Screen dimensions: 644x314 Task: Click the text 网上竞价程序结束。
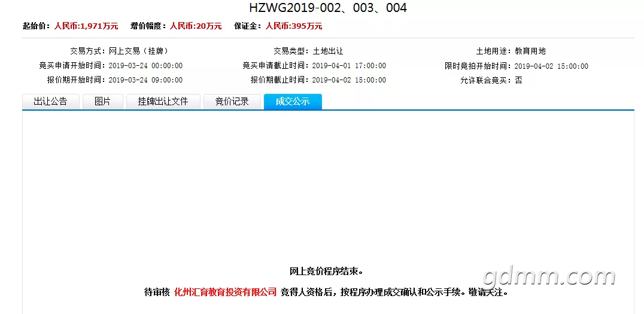(x=327, y=272)
